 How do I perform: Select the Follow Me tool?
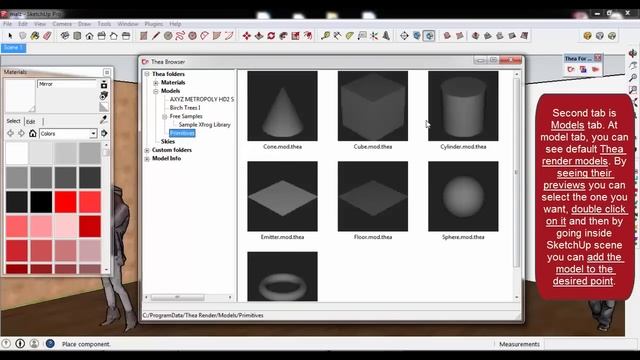click(283, 36)
